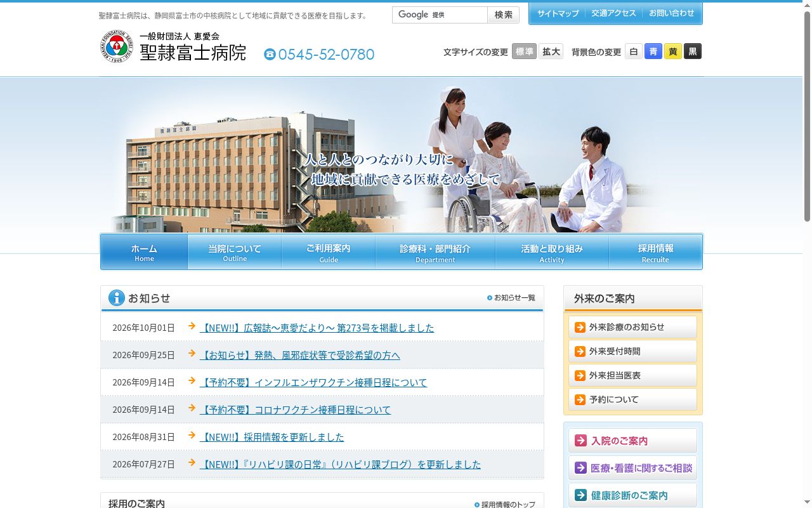Open 活動と取り組み Activity nav tab
The width and height of the screenshot is (812, 508).
552,252
